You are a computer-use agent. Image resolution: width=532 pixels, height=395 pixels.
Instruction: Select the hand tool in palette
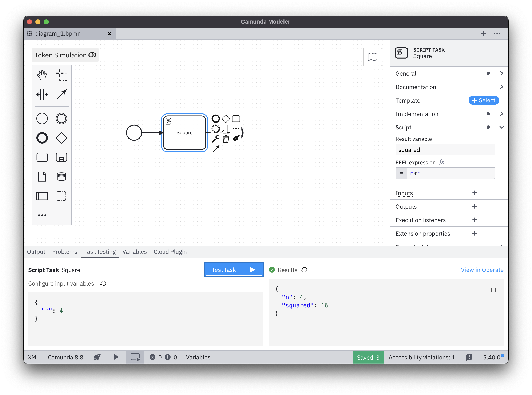[x=42, y=75]
